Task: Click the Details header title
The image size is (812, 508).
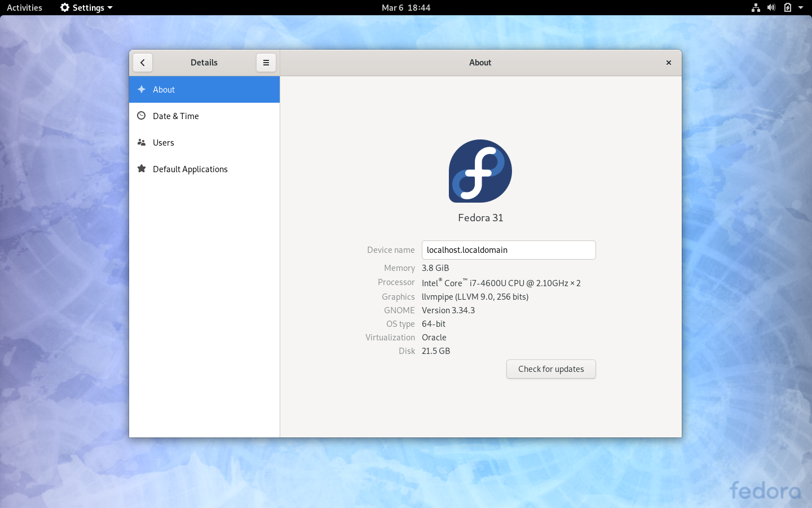Action: pyautogui.click(x=204, y=63)
